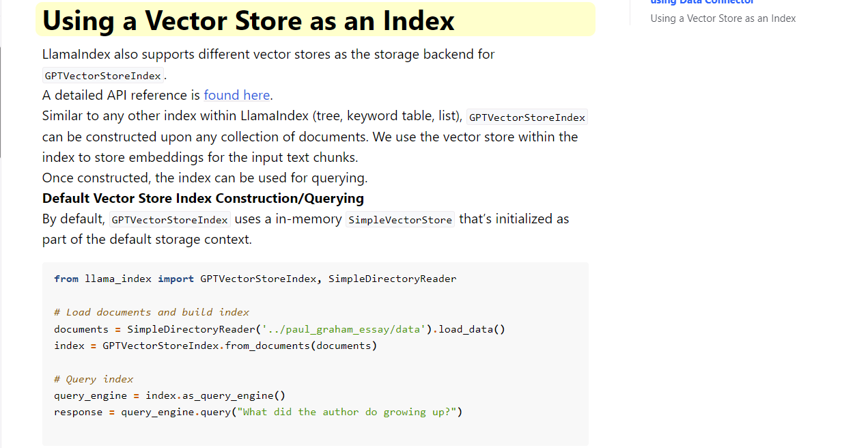This screenshot has width=868, height=448.
Task: Click the "query_engine = index.as_query_engine()" line
Action: pyautogui.click(x=169, y=395)
